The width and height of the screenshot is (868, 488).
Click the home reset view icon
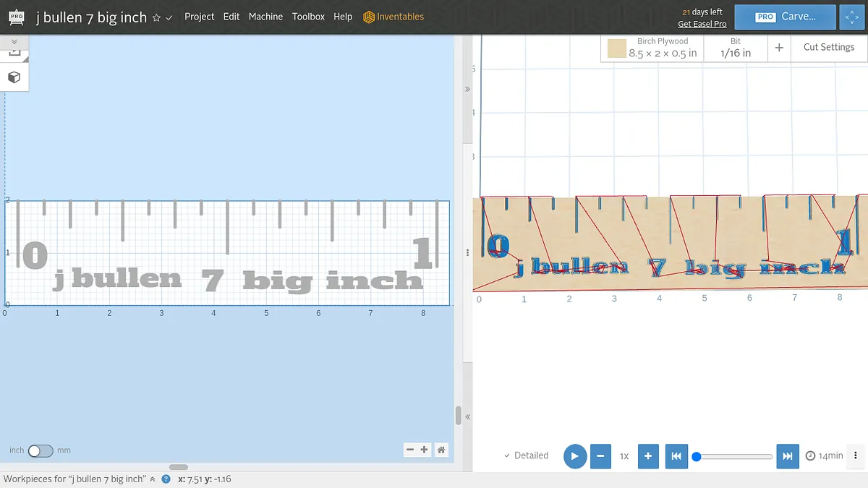pos(441,450)
